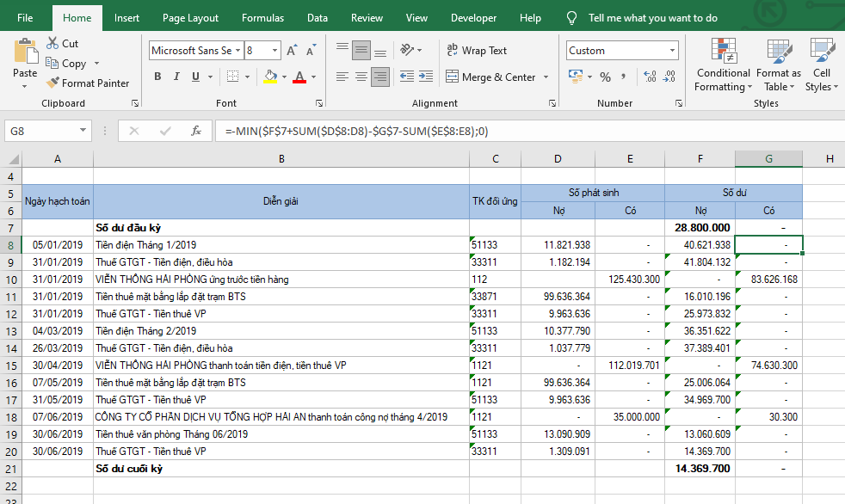Viewport: 845px width, 504px height.
Task: Toggle Italic formatting
Action: click(x=177, y=77)
